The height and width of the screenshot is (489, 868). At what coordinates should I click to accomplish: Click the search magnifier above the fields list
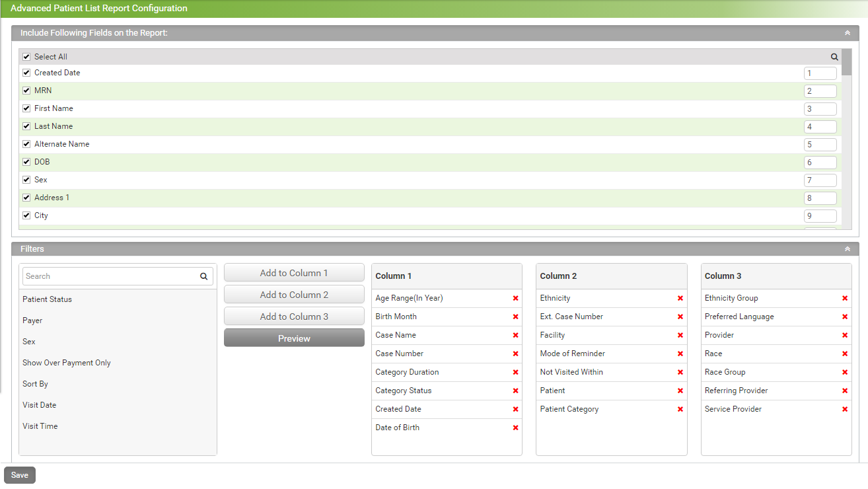point(834,57)
